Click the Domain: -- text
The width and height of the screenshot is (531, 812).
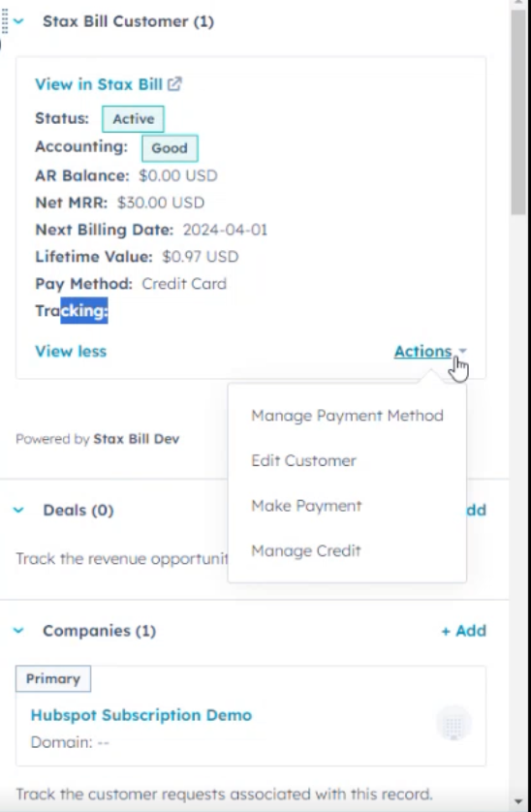[70, 742]
